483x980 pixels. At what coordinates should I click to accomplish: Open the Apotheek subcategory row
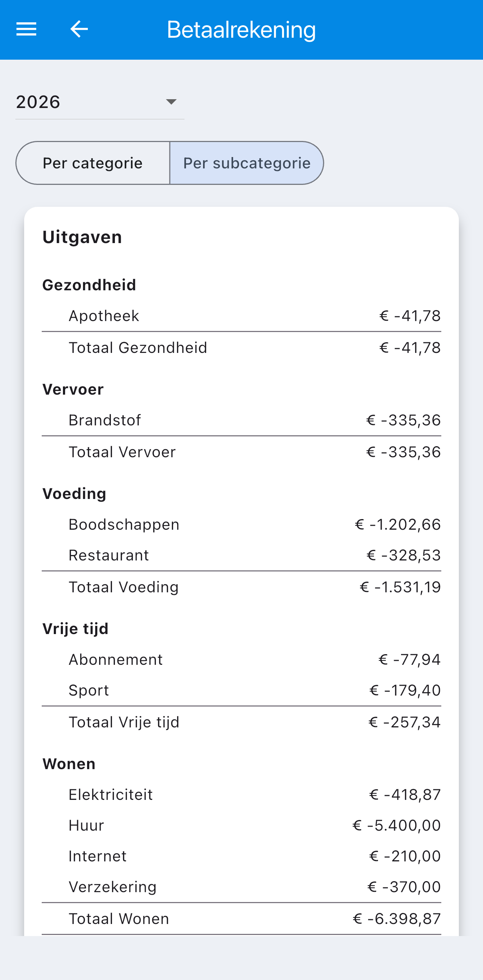click(x=241, y=316)
